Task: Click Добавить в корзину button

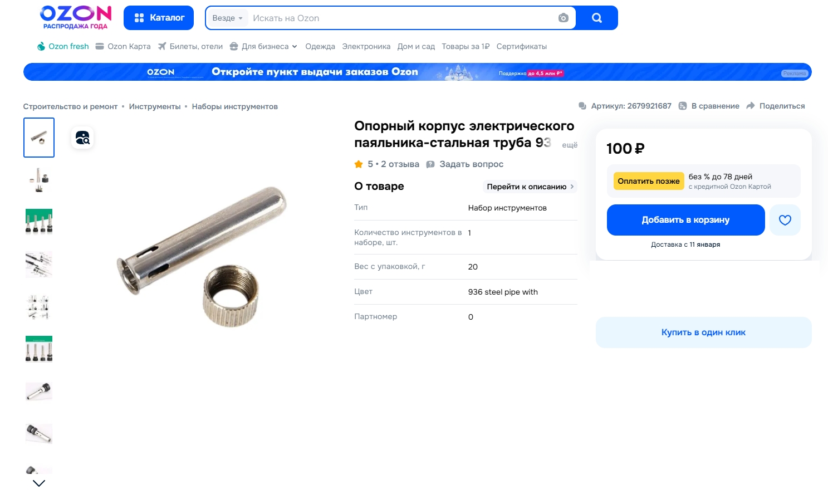Action: click(685, 220)
